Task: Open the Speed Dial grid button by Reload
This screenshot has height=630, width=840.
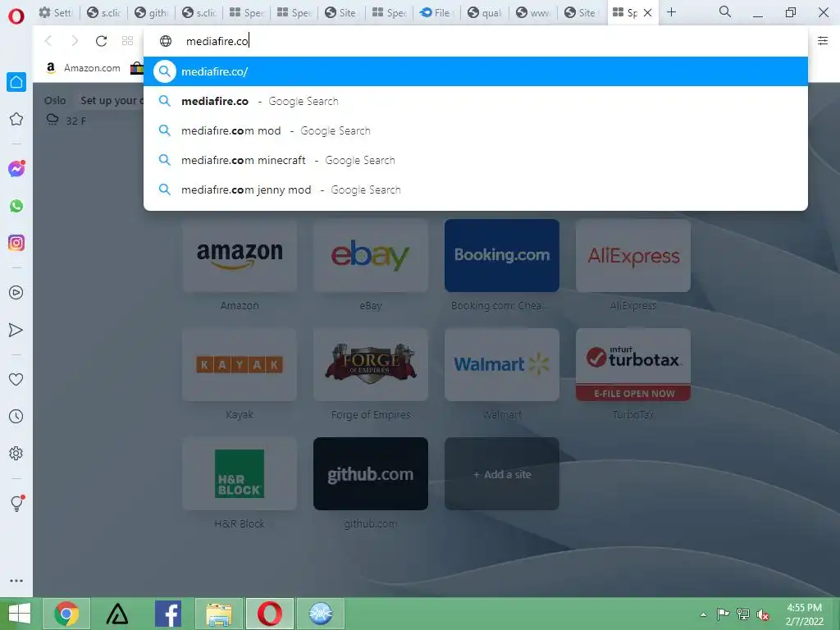Action: [127, 41]
